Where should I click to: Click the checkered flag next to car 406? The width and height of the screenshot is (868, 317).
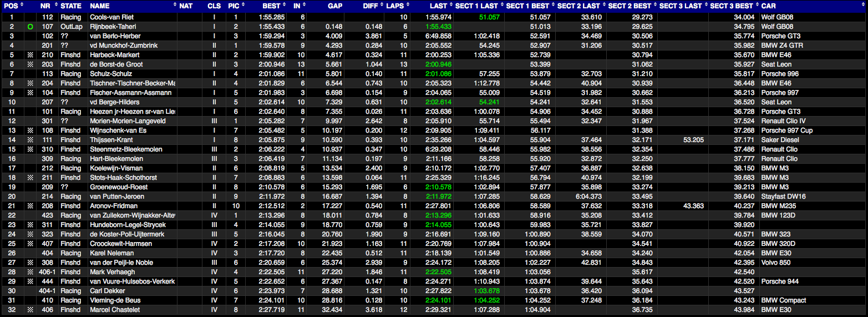(30, 310)
